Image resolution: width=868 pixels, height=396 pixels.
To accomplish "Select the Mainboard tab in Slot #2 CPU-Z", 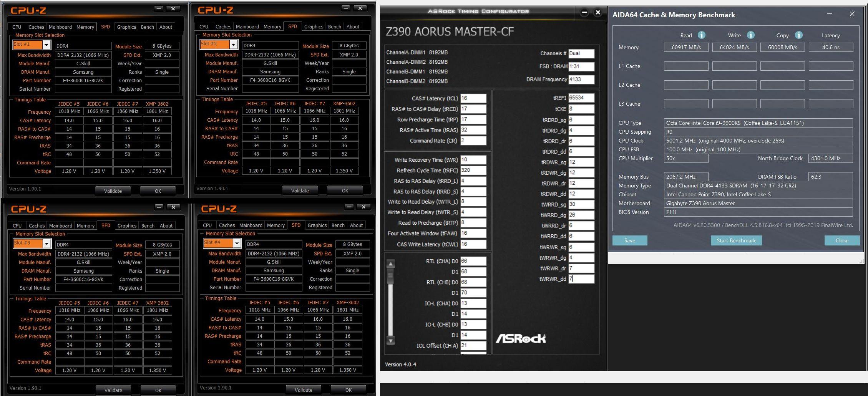I will point(247,27).
